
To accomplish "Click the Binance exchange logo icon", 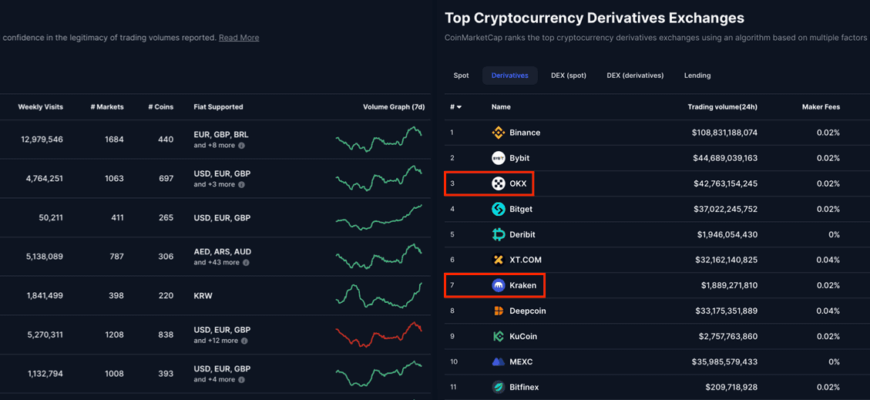I will click(x=498, y=132).
